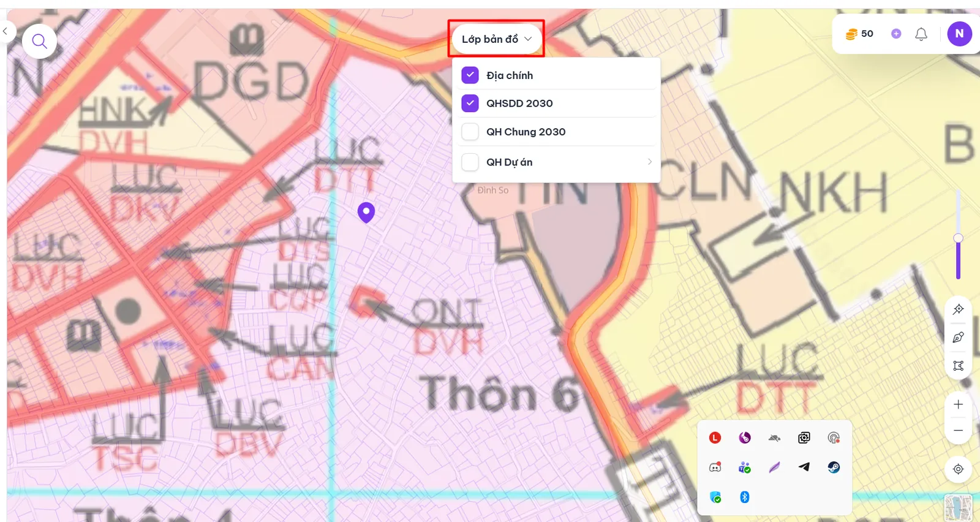This screenshot has height=522, width=980.
Task: Open the map search magnifier button
Action: click(40, 41)
